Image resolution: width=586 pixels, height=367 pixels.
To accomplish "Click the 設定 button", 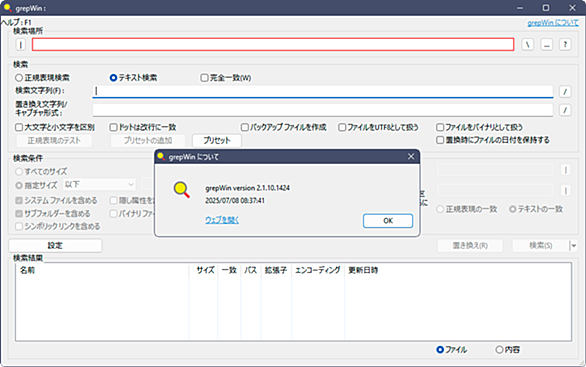I will tap(55, 246).
